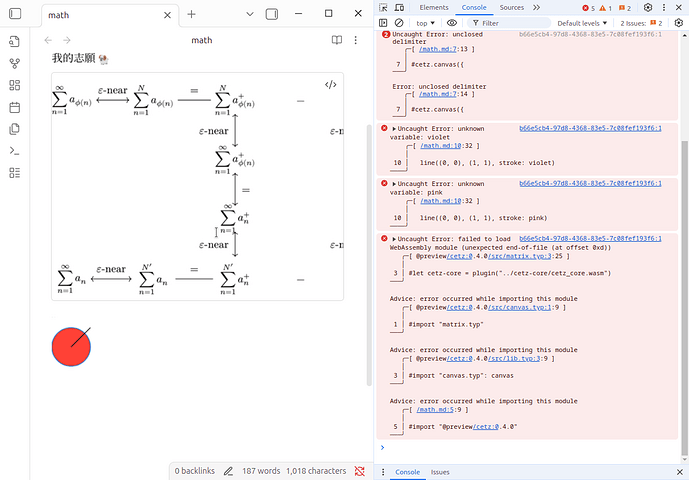This screenshot has height=480, width=689.
Task: Click the edit code block icon
Action: (x=331, y=85)
